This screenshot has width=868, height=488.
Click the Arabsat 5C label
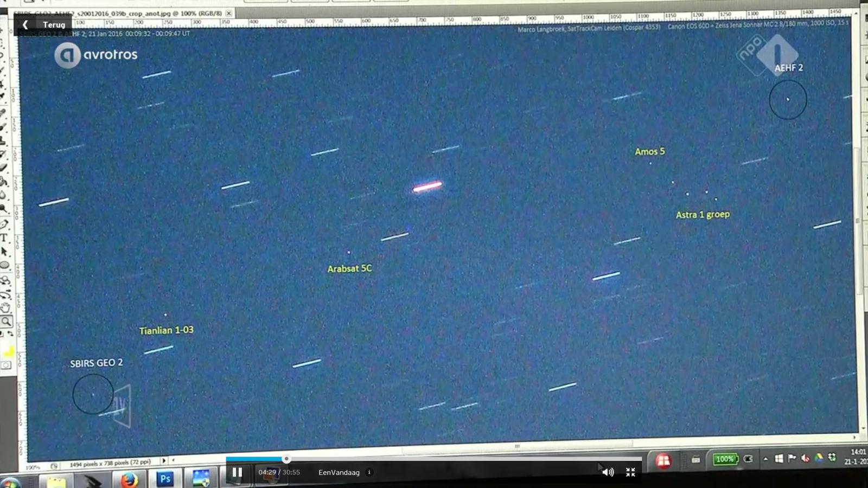point(349,268)
